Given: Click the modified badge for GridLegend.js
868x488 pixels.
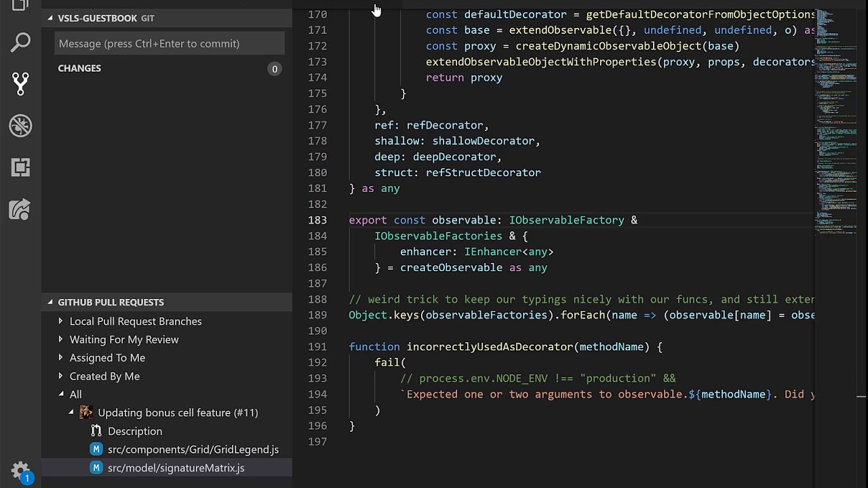Looking at the screenshot, I should (x=96, y=449).
